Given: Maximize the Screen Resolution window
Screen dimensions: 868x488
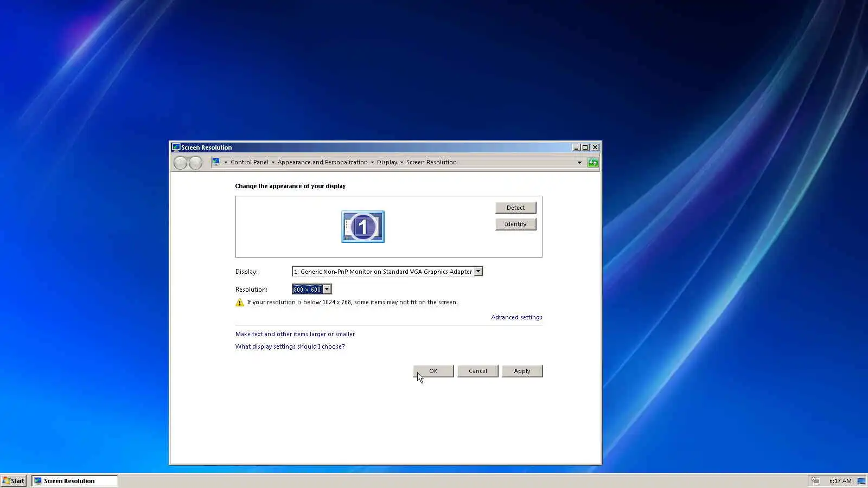Looking at the screenshot, I should point(585,147).
